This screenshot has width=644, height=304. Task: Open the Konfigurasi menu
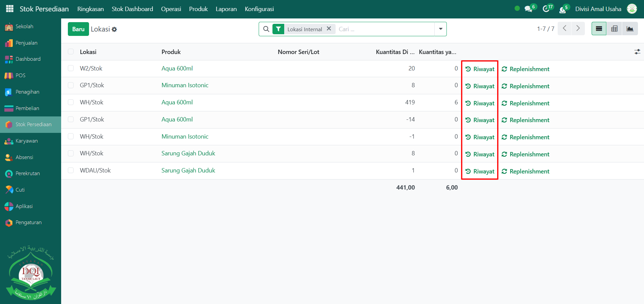click(259, 9)
